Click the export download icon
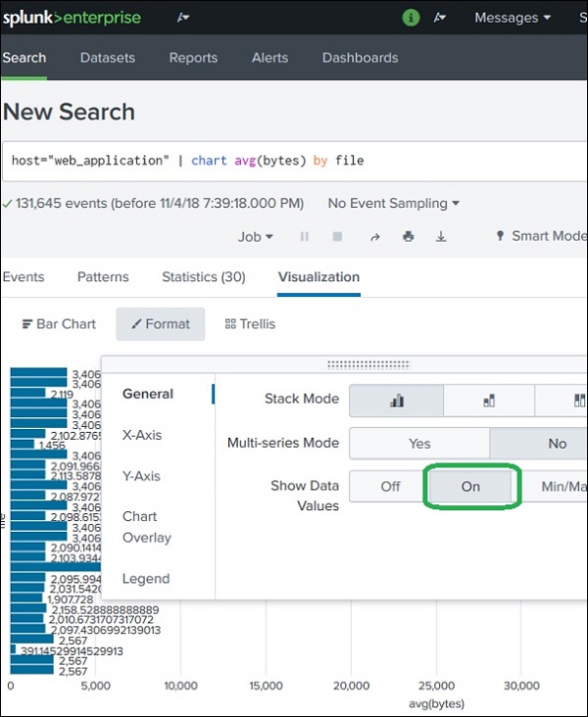Viewport: 588px width, 717px height. pos(441,236)
